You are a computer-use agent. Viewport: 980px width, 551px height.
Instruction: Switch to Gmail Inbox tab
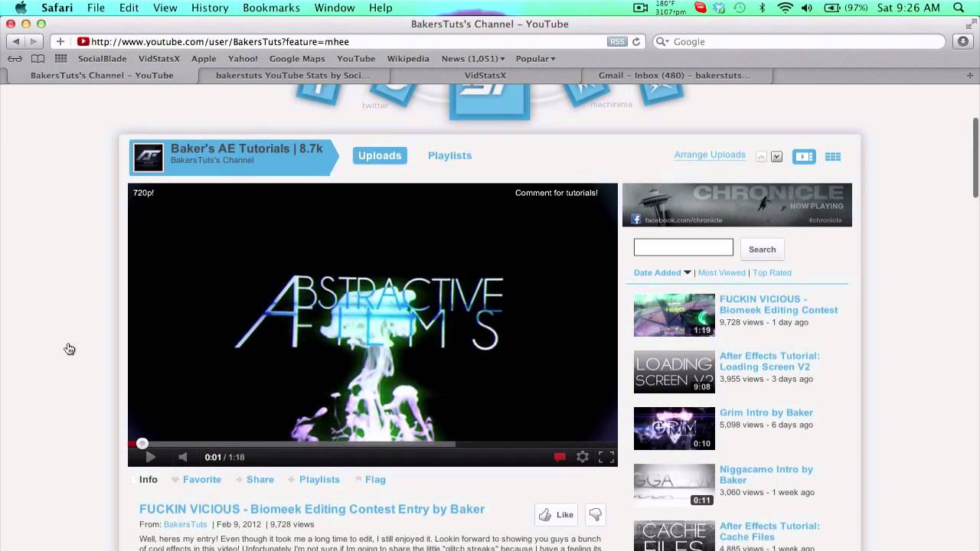674,75
